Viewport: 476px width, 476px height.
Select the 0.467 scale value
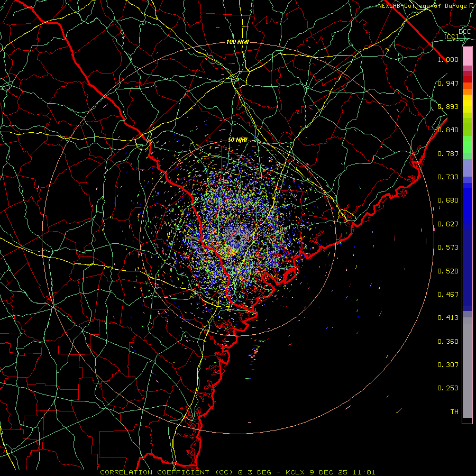point(448,295)
